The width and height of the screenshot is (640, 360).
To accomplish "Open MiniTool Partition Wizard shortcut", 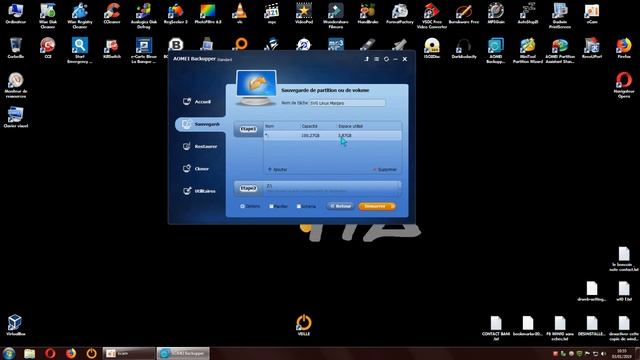I will tap(528, 50).
